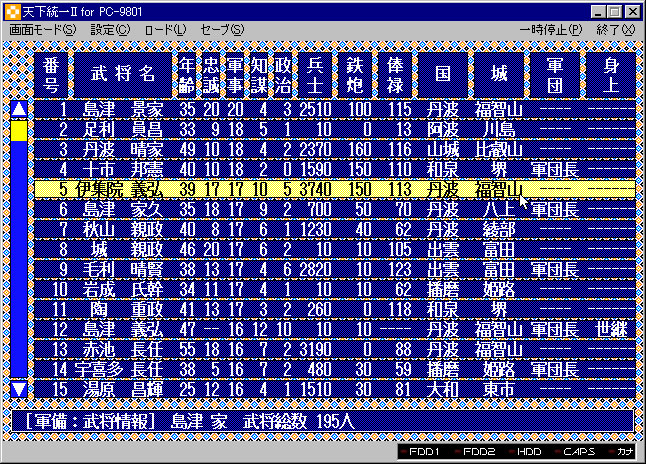Click the 武将総数 195人 status text
Viewport: 646px width, 464px height.
coord(299,421)
